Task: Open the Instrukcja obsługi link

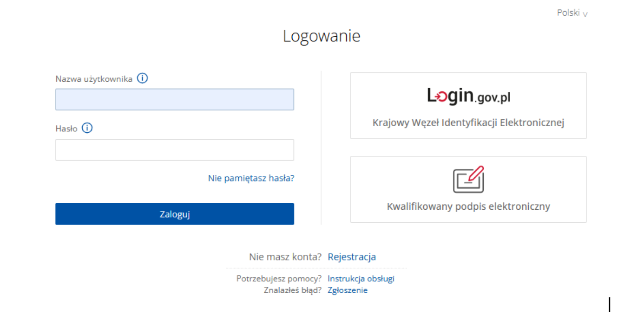Action: coord(361,279)
